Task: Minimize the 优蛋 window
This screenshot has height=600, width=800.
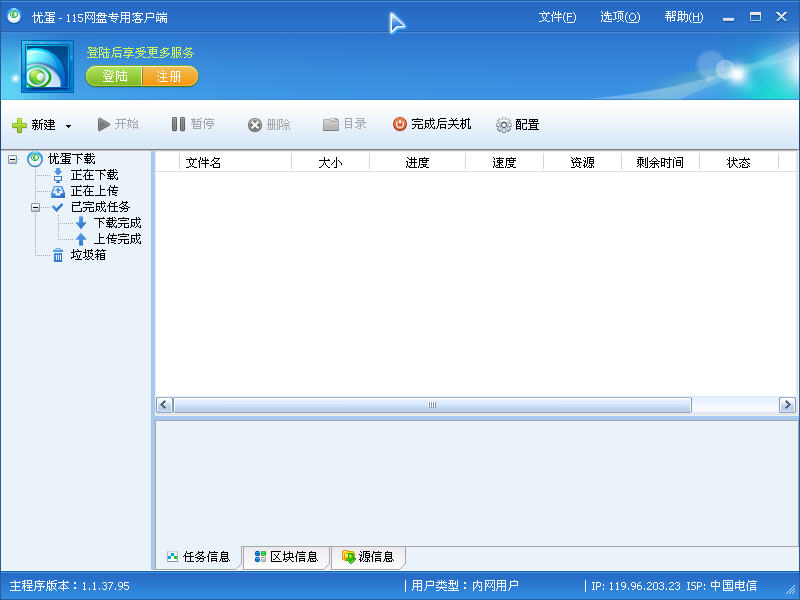Action: (x=729, y=17)
